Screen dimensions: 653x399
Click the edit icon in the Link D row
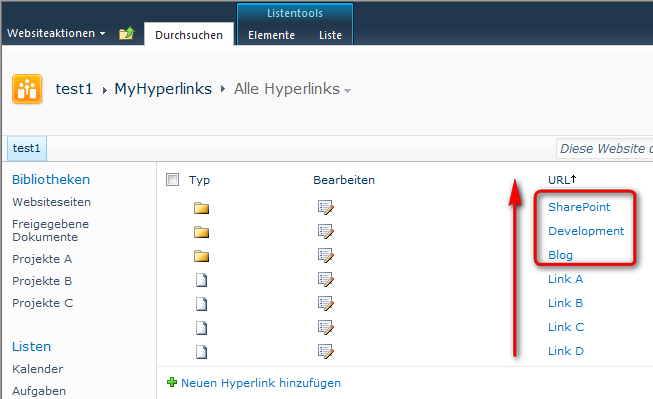pos(326,351)
